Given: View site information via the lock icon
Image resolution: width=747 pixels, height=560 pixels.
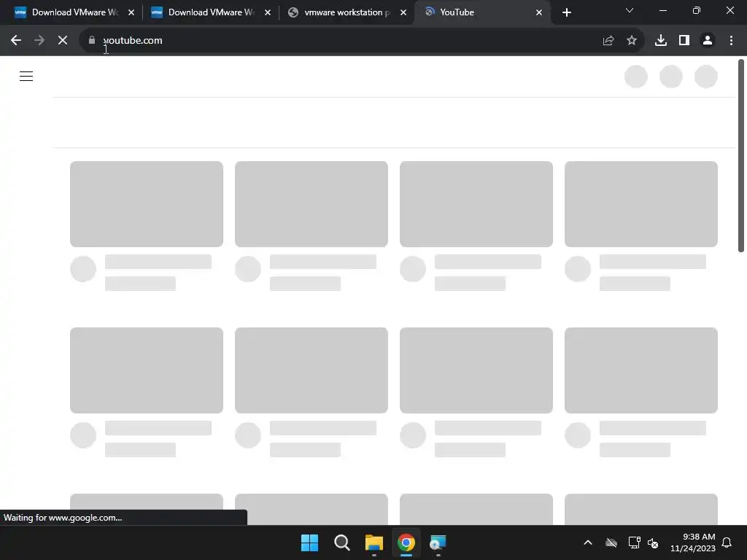Looking at the screenshot, I should (92, 41).
